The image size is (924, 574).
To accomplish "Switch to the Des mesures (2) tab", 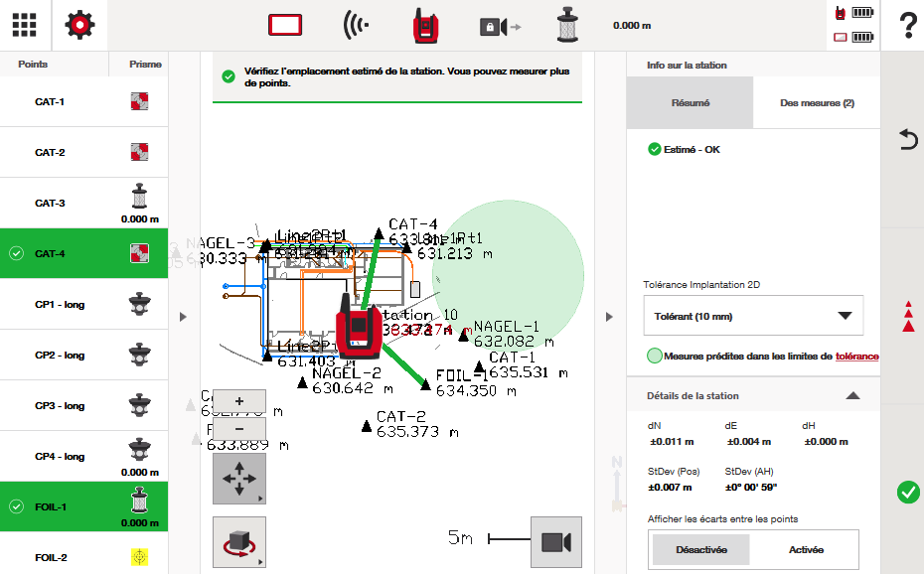I will point(816,103).
